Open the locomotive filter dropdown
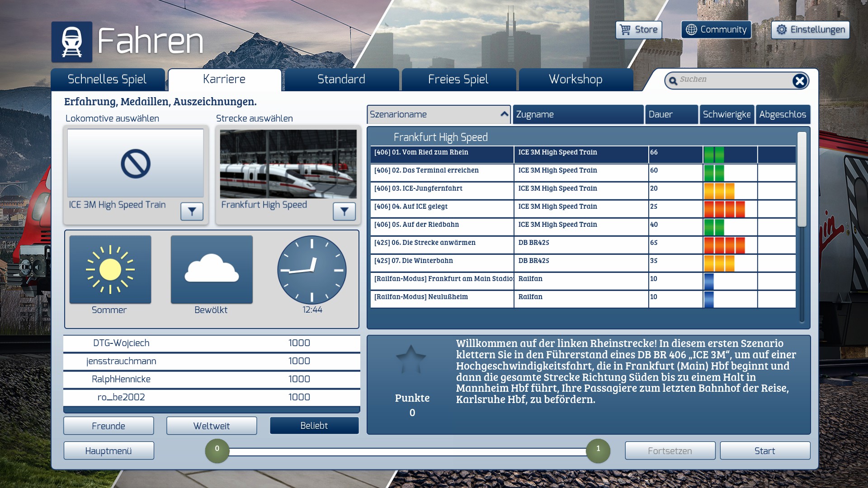The height and width of the screenshot is (488, 868). click(192, 211)
